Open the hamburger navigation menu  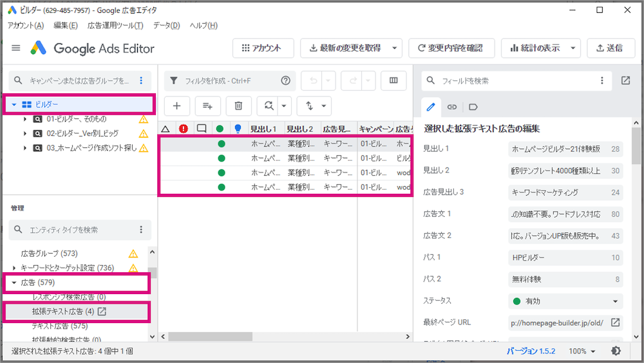pos(16,48)
